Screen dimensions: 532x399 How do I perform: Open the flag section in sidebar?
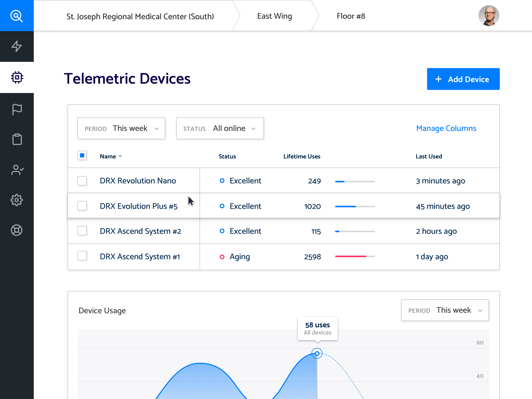click(x=17, y=109)
